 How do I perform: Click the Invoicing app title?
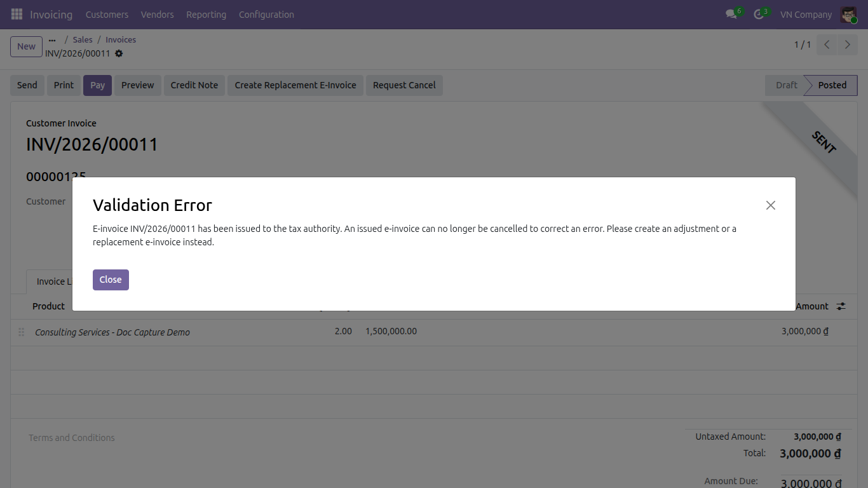coord(51,14)
